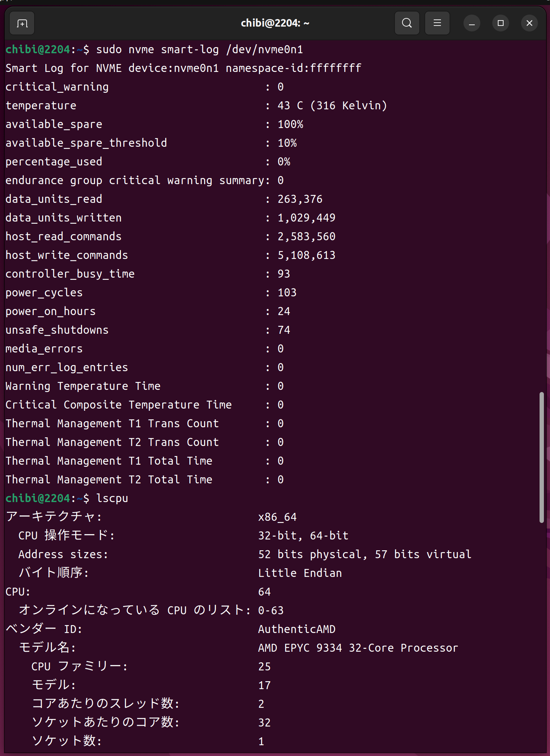The width and height of the screenshot is (550, 756).
Task: Click the chibi@2204 window title
Action: click(275, 23)
